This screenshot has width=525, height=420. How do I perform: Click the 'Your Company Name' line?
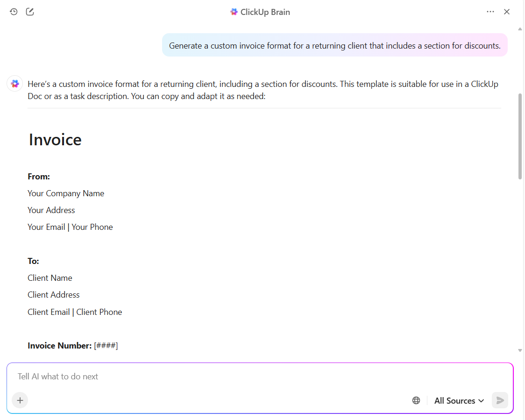[x=66, y=193]
